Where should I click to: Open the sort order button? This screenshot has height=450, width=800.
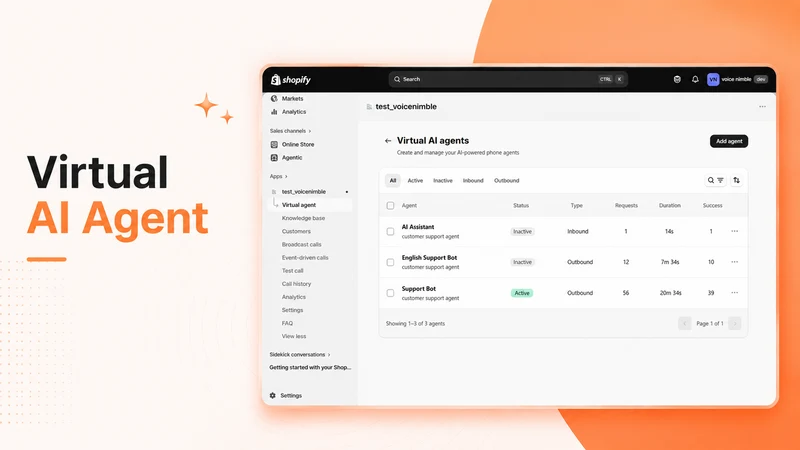point(736,181)
